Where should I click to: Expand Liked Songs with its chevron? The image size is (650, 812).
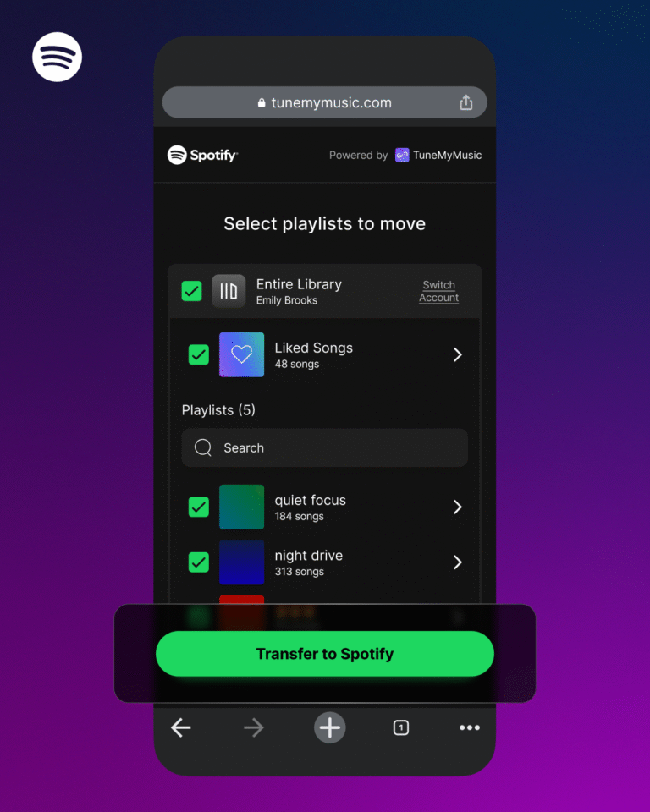pyautogui.click(x=457, y=354)
